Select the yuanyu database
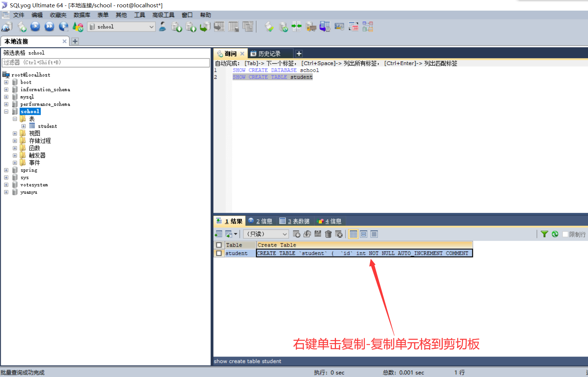This screenshot has height=377, width=588. click(x=29, y=192)
